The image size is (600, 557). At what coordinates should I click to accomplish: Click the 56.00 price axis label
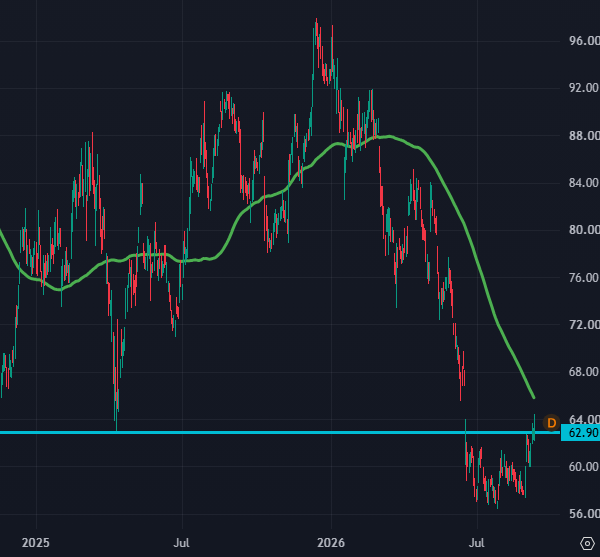[584, 514]
